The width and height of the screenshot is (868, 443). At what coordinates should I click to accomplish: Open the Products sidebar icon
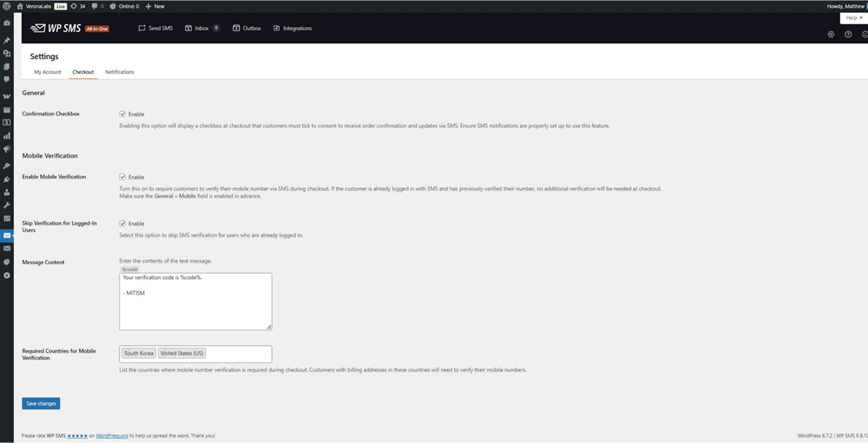(x=7, y=110)
